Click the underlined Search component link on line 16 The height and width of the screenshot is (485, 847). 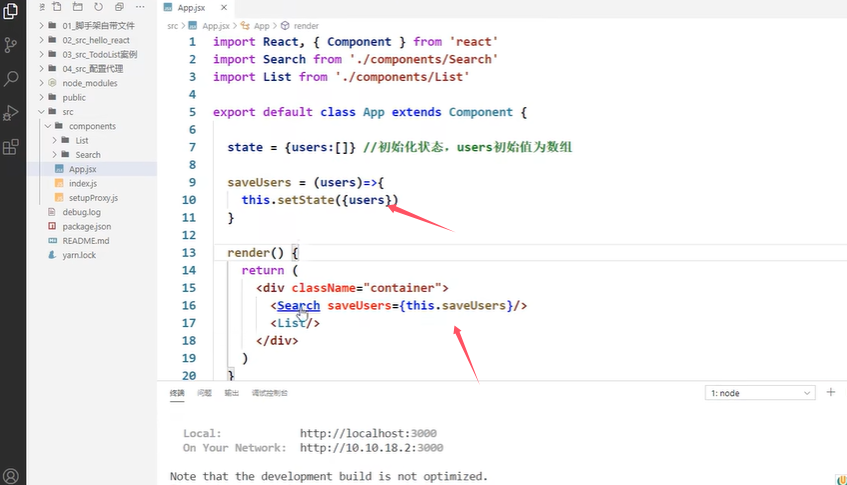(x=298, y=306)
